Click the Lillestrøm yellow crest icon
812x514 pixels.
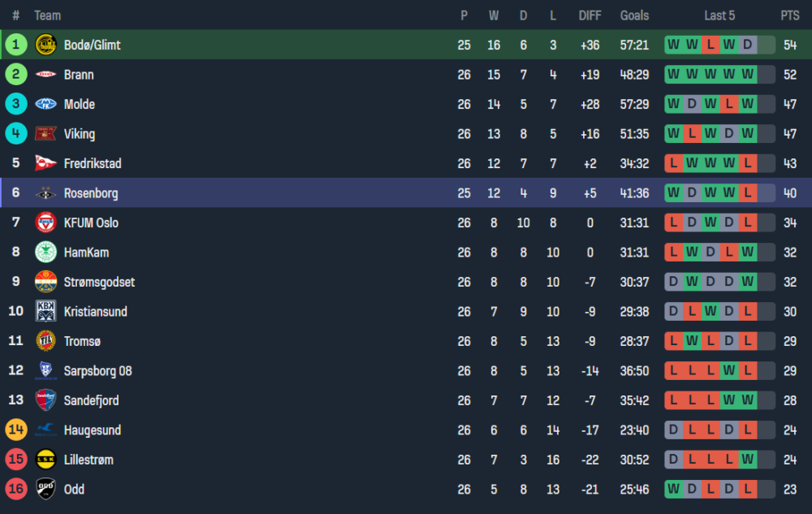45,460
